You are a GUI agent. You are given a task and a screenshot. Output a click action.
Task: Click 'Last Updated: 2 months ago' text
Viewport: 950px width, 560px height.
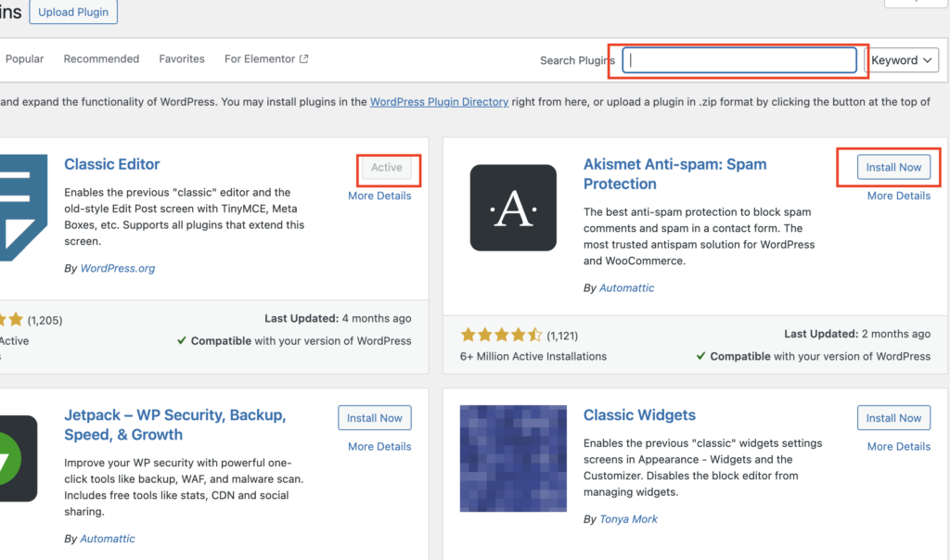pos(857,334)
